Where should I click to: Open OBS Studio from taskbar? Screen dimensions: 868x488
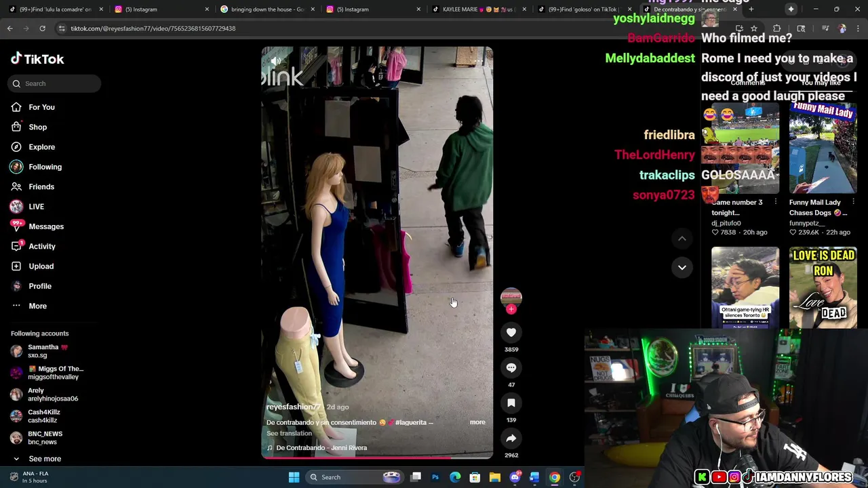[x=574, y=477]
